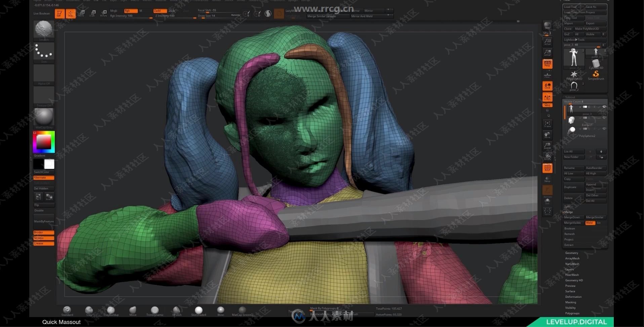Click the right shelf Rotate view icon
The image size is (644, 327).
tap(547, 157)
